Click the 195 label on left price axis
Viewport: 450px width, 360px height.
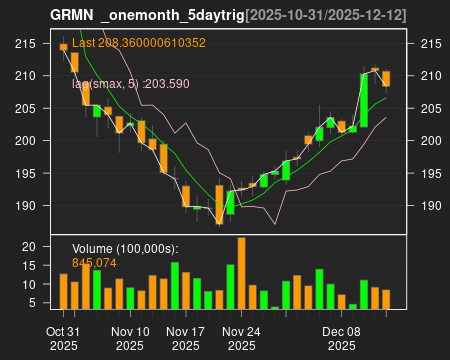(x=25, y=173)
